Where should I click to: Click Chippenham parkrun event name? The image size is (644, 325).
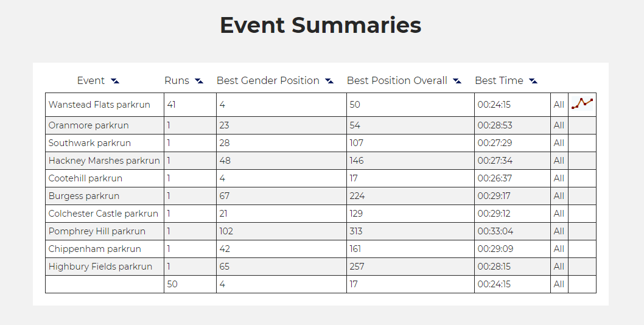coord(95,249)
